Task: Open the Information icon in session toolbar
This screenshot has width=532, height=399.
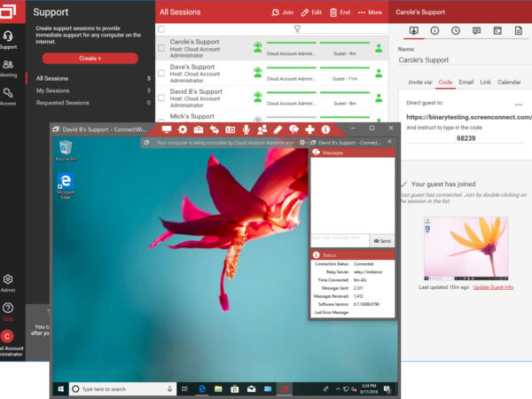Action: (325, 129)
